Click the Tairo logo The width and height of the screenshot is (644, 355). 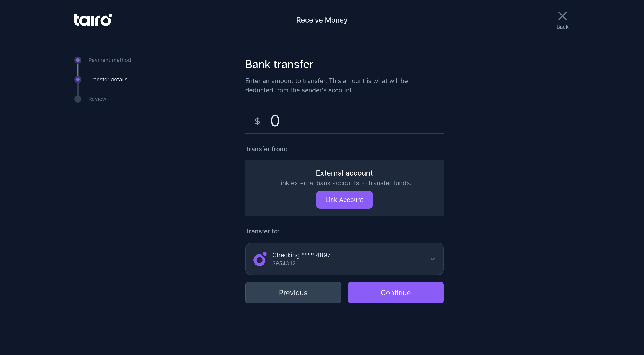click(x=93, y=20)
